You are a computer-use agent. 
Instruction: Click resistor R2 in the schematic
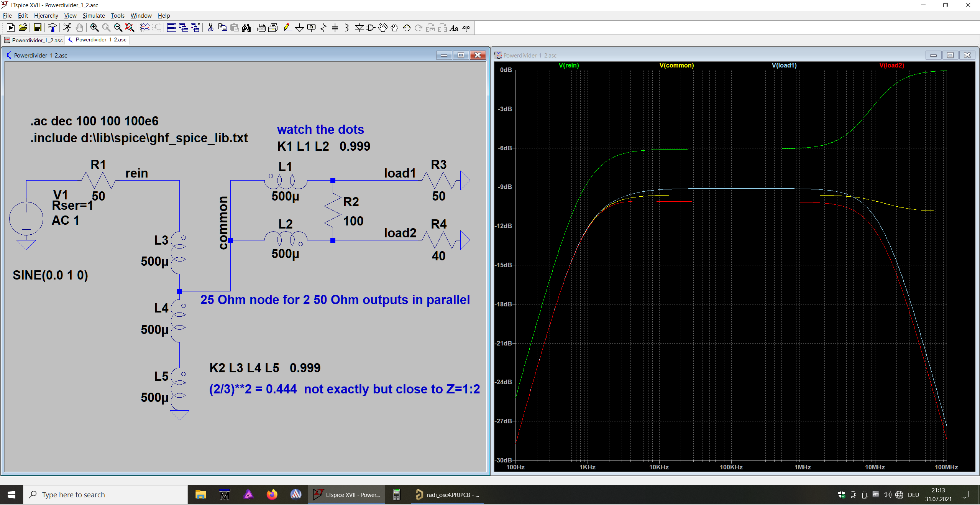coord(333,211)
